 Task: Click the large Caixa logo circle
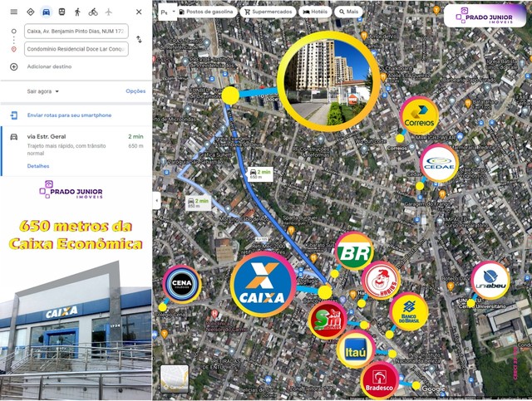[264, 284]
